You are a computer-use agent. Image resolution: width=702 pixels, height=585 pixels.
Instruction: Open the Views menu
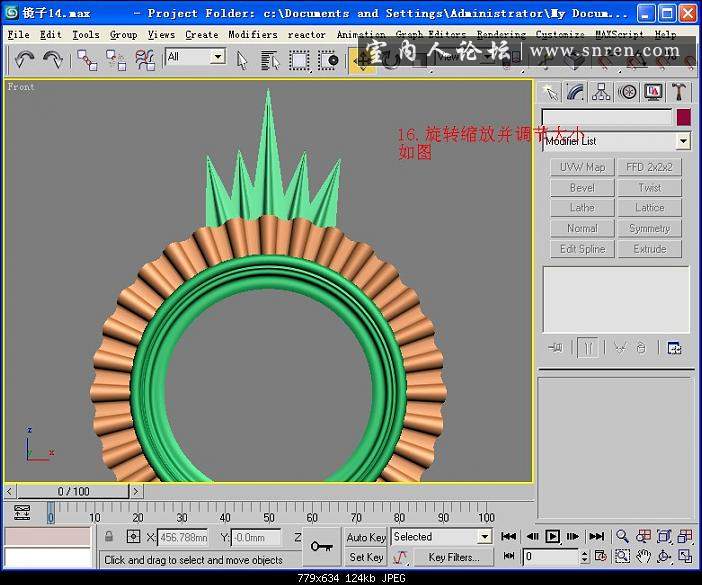pyautogui.click(x=161, y=34)
